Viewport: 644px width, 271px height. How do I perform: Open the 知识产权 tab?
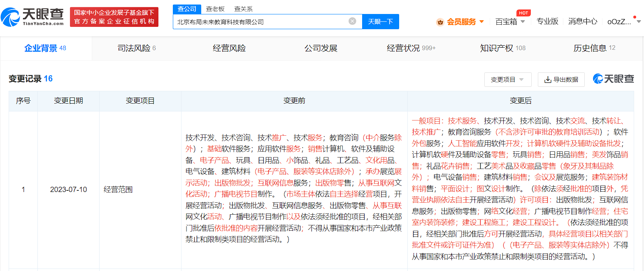(503, 48)
